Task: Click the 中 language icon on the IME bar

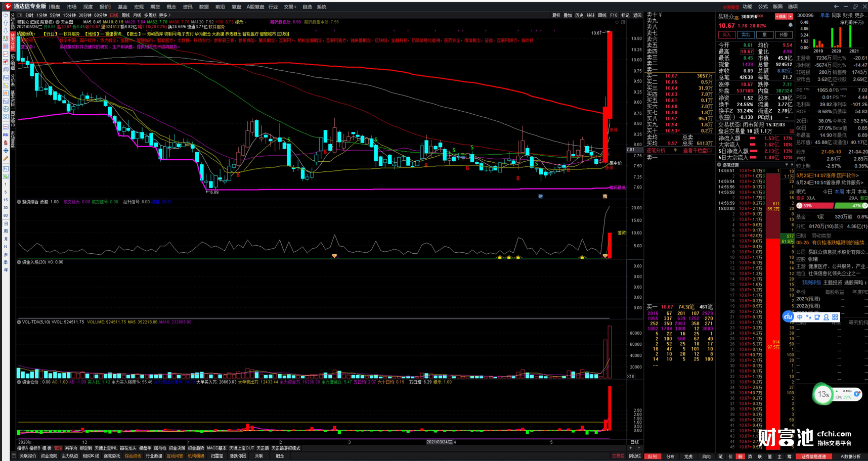Action: coord(800,317)
